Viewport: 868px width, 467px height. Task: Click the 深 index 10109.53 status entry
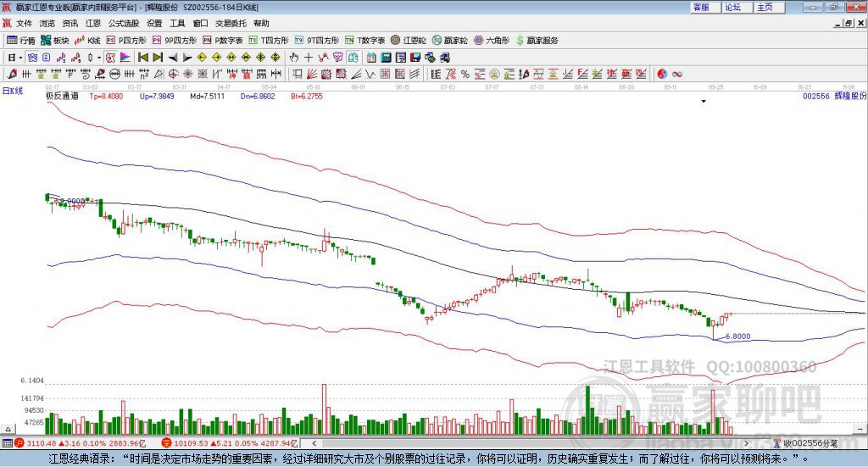pos(231,443)
